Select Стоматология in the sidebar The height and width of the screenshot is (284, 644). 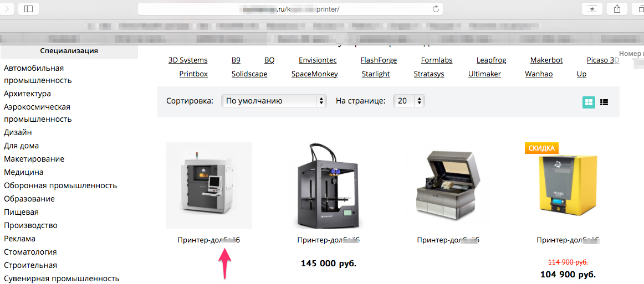(x=30, y=252)
